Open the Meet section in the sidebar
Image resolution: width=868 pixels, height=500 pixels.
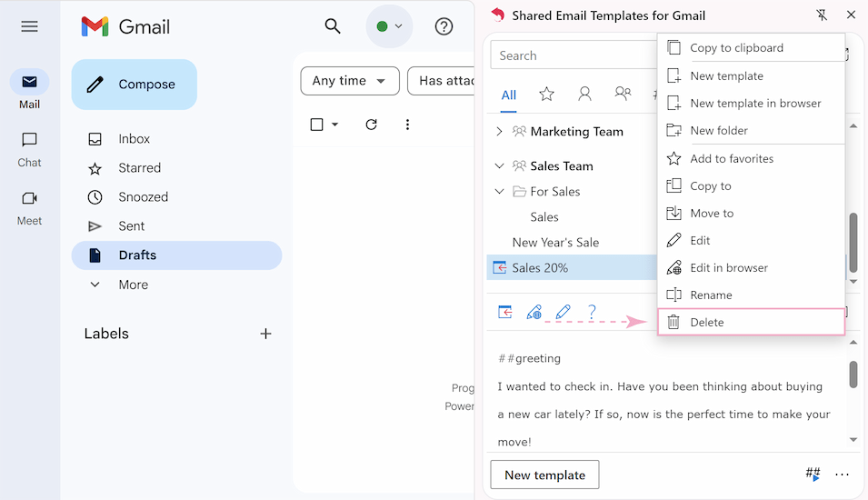[29, 207]
